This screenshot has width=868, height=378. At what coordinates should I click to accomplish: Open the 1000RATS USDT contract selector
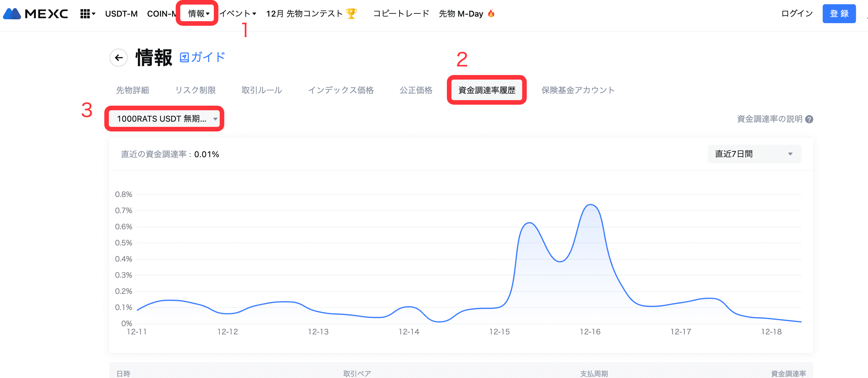tap(164, 119)
